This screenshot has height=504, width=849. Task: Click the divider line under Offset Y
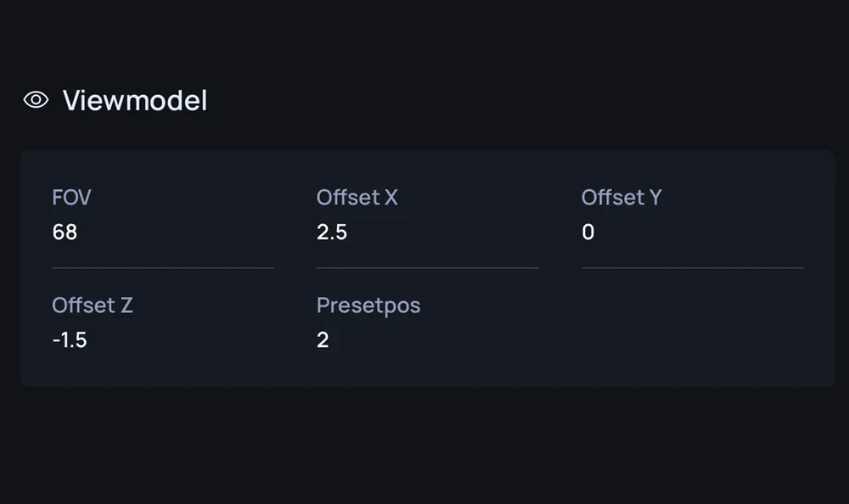pyautogui.click(x=693, y=267)
